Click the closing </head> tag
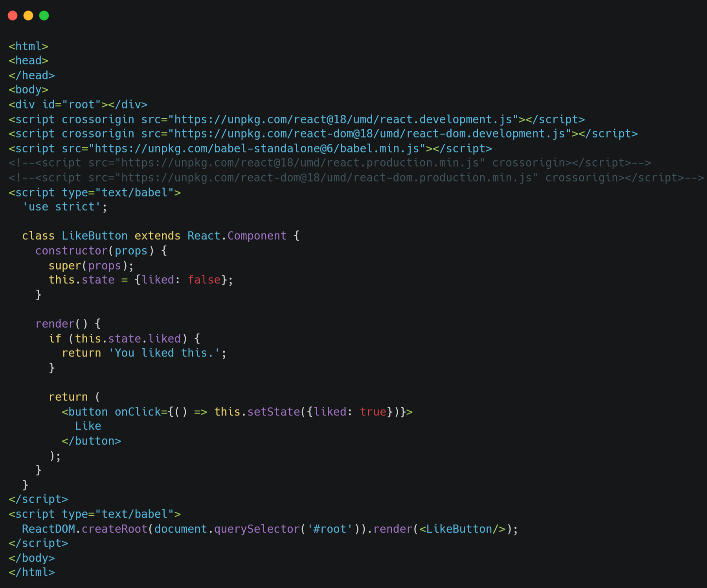Screen dimensions: 707x588 (32, 75)
